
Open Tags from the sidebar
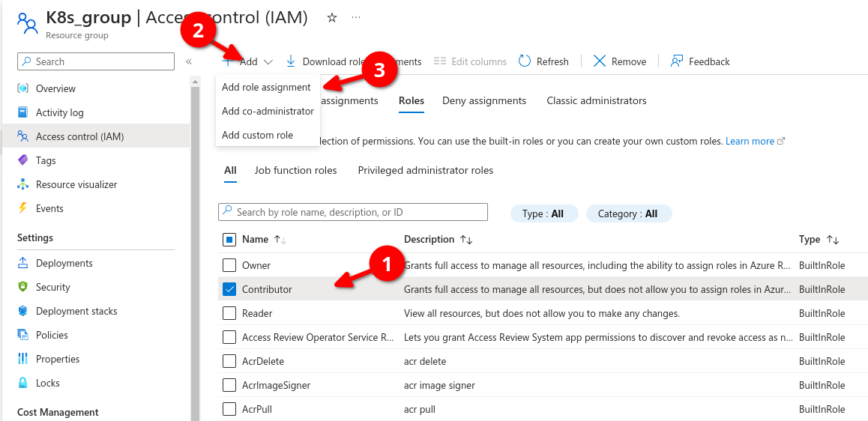coord(46,160)
